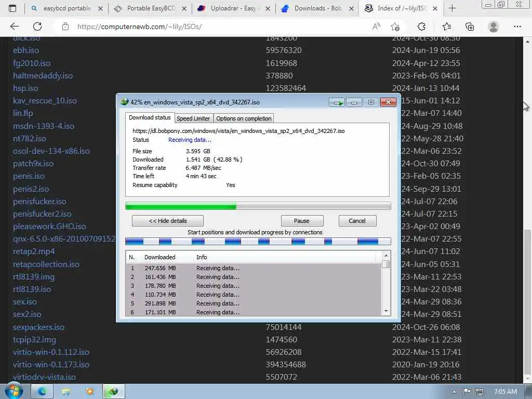Open the Speed Limiter tab
The height and width of the screenshot is (399, 532).
[x=193, y=118]
